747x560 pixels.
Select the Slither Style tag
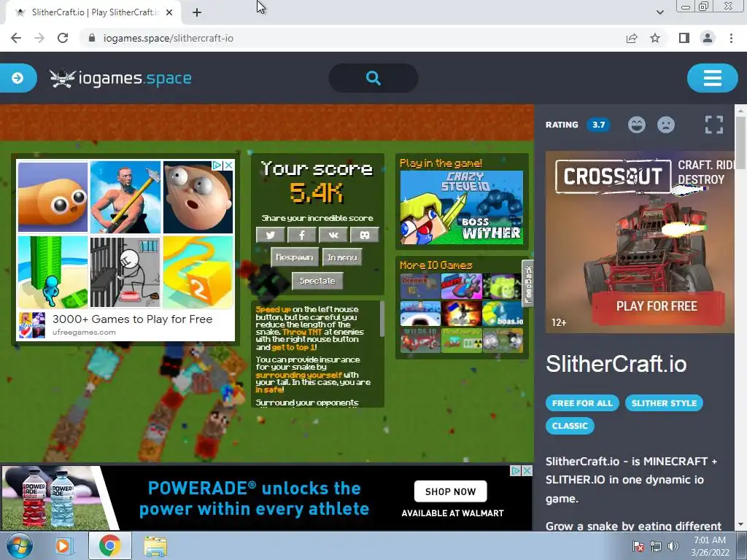click(664, 402)
